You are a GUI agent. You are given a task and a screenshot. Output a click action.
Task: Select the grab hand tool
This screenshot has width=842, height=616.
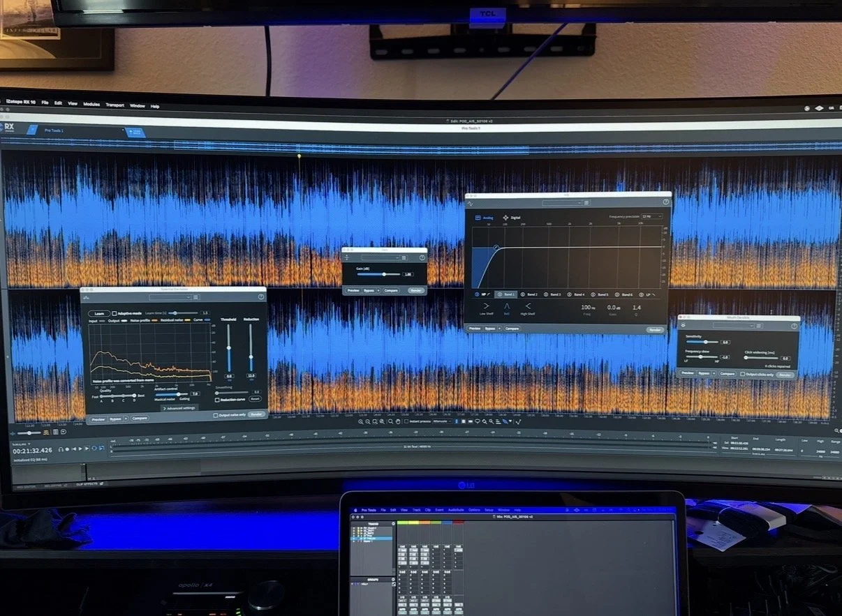click(x=398, y=421)
